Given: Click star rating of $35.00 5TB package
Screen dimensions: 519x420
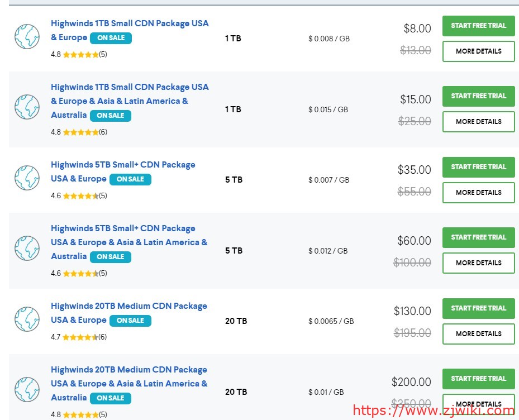Looking at the screenshot, I should click(80, 196).
